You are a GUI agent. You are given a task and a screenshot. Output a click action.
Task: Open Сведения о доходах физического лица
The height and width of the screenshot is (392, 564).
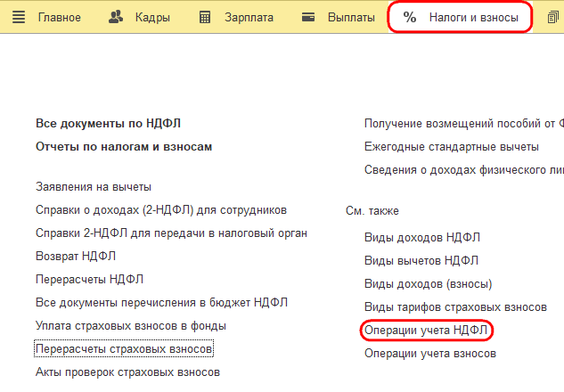click(x=463, y=170)
